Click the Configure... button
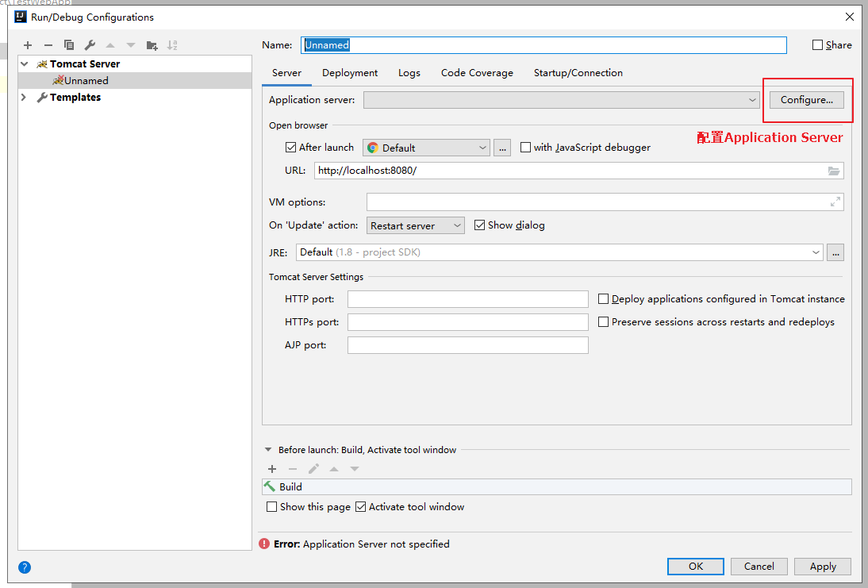Image resolution: width=868 pixels, height=588 pixels. 807,100
